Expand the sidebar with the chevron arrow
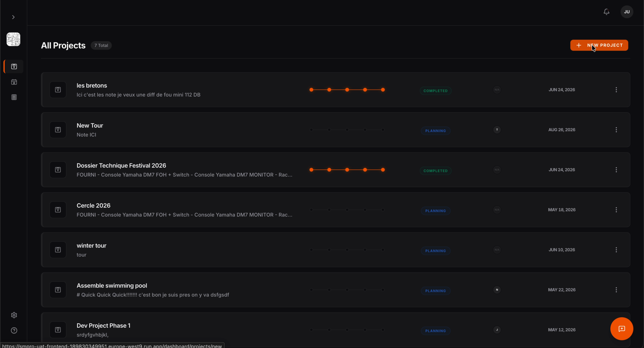Screen dimensions: 644x348 [13, 17]
